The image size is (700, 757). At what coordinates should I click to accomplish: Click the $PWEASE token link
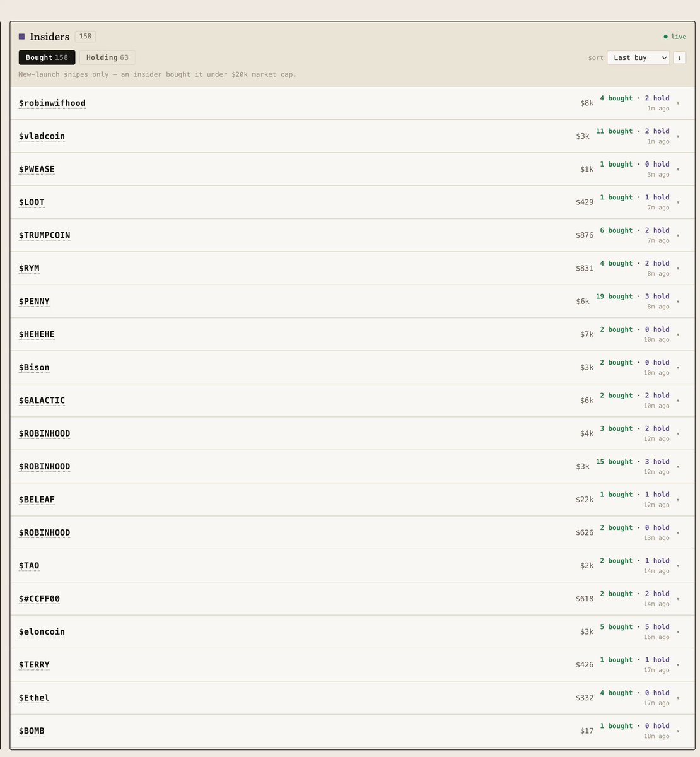(x=37, y=169)
